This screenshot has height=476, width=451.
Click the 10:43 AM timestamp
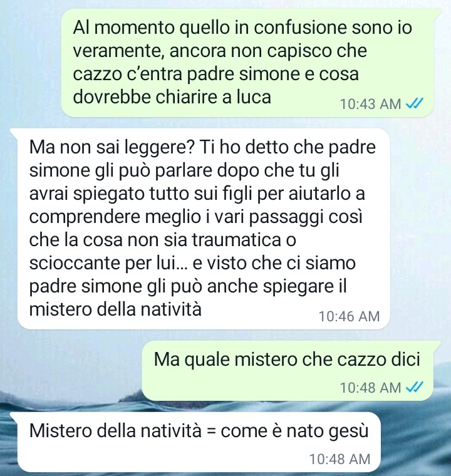pyautogui.click(x=371, y=104)
